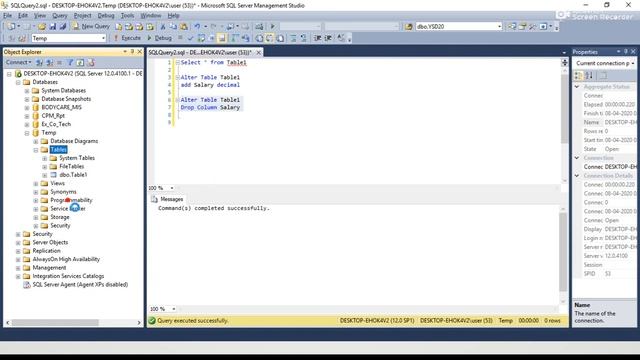Toggle IntelliSense Enabled icon

click(x=222, y=38)
